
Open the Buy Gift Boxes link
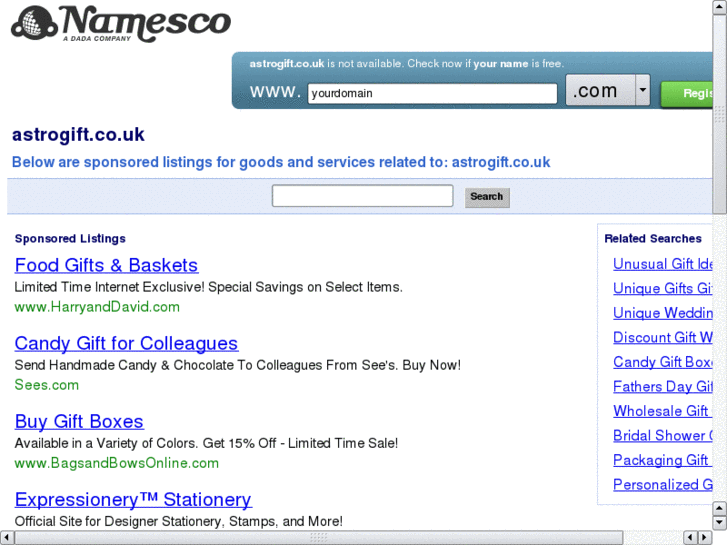coord(79,421)
